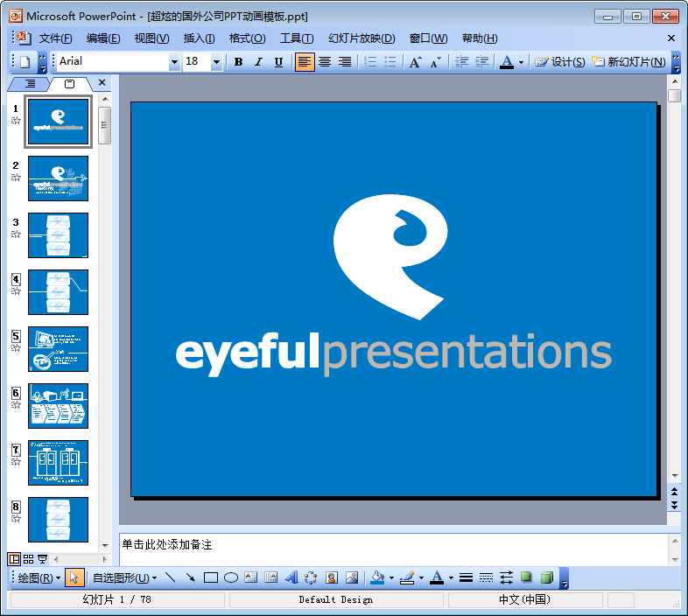This screenshot has width=688, height=616.
Task: Open the 文件(F) menu
Action: pyautogui.click(x=56, y=38)
